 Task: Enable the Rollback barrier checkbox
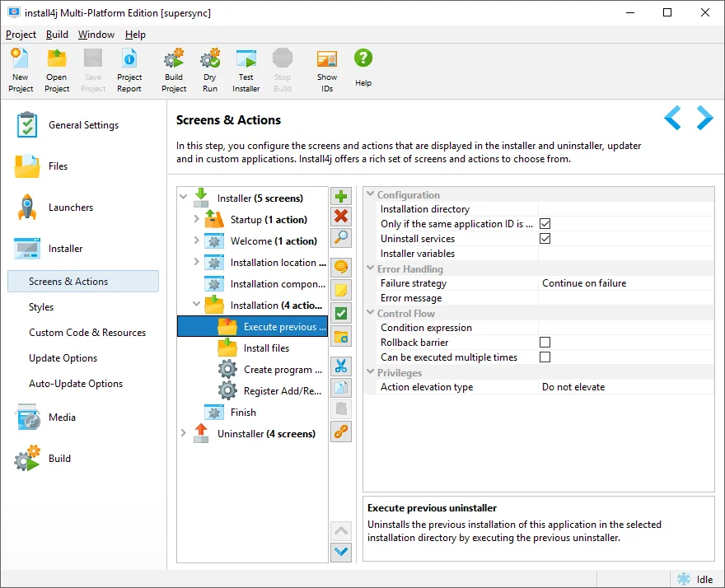pyautogui.click(x=545, y=342)
